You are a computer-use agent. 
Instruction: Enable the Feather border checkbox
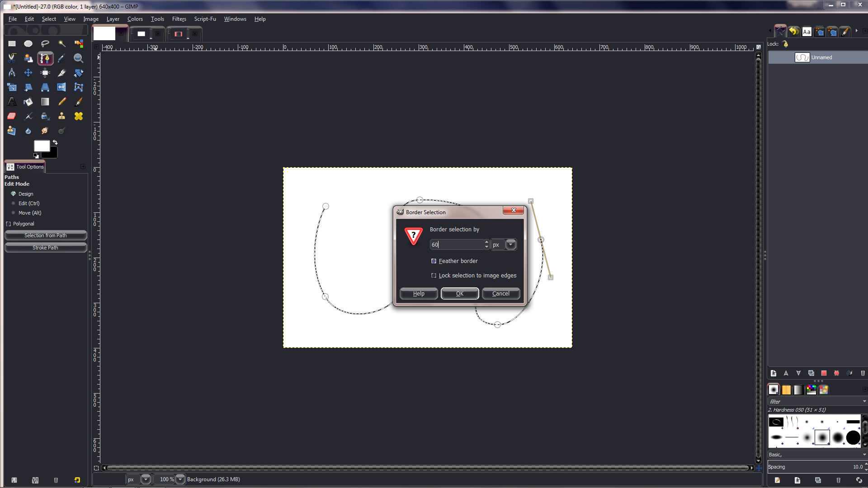click(434, 261)
